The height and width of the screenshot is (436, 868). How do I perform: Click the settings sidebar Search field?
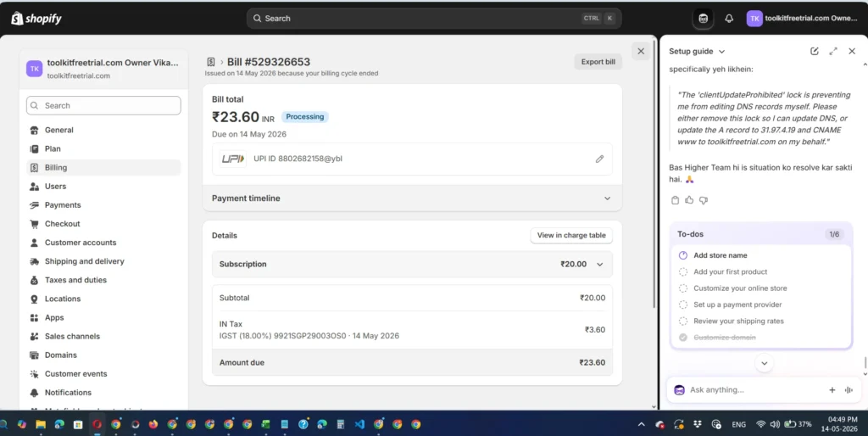click(x=103, y=105)
